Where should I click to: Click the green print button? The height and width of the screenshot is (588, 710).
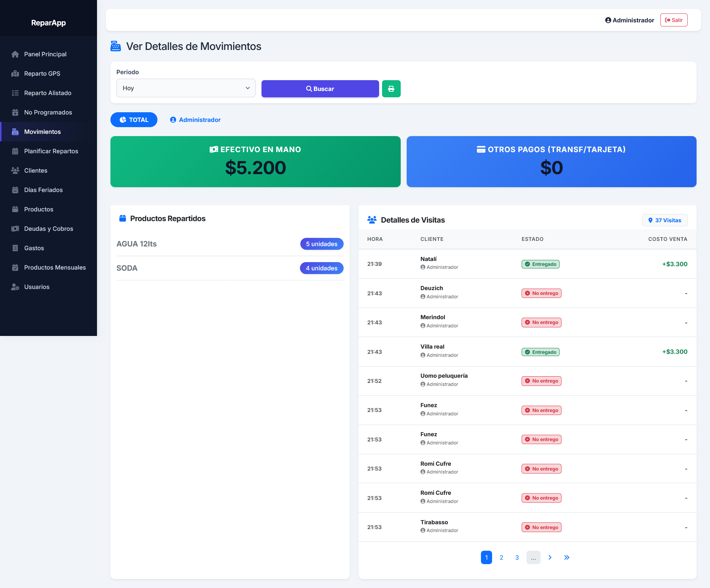click(391, 89)
